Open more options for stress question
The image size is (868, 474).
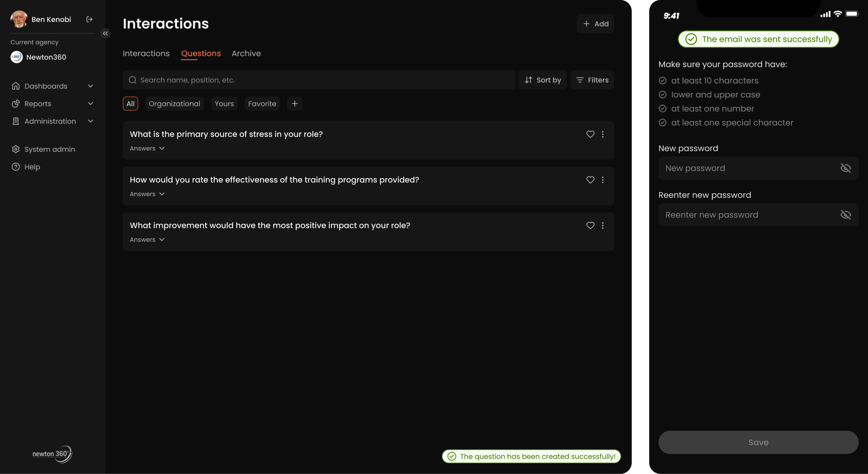pyautogui.click(x=603, y=134)
